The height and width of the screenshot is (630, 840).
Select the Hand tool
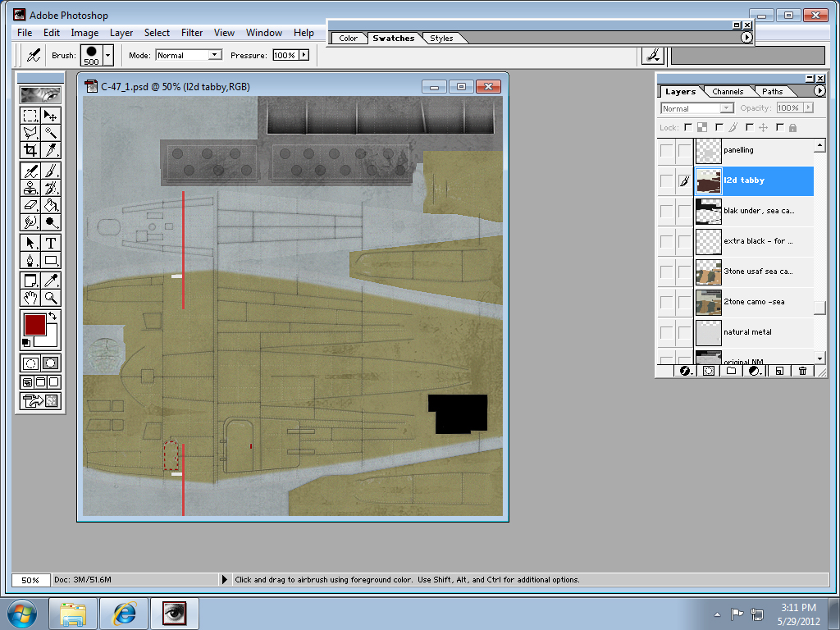point(30,298)
